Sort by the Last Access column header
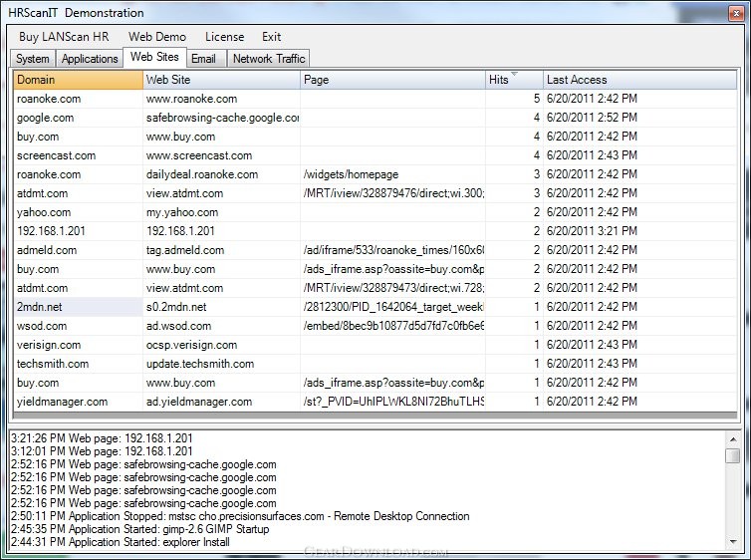The width and height of the screenshot is (751, 560). (x=639, y=80)
